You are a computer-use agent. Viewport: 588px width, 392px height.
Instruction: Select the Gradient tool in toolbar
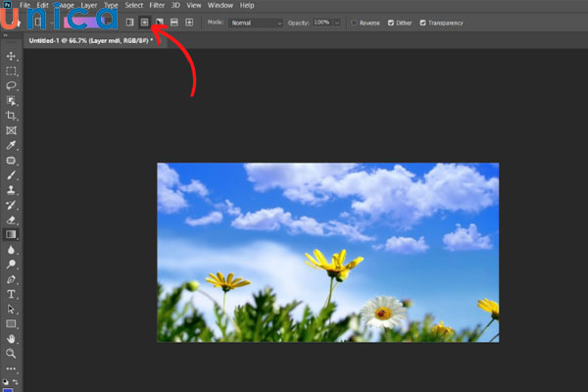coord(12,234)
